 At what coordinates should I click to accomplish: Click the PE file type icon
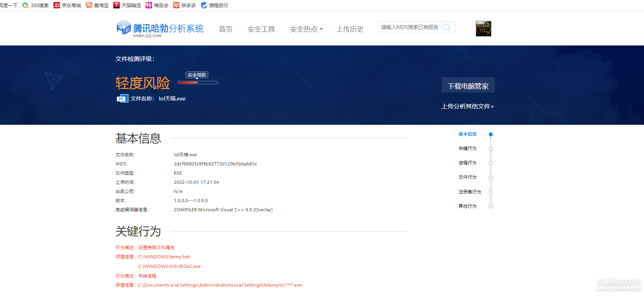coord(122,98)
